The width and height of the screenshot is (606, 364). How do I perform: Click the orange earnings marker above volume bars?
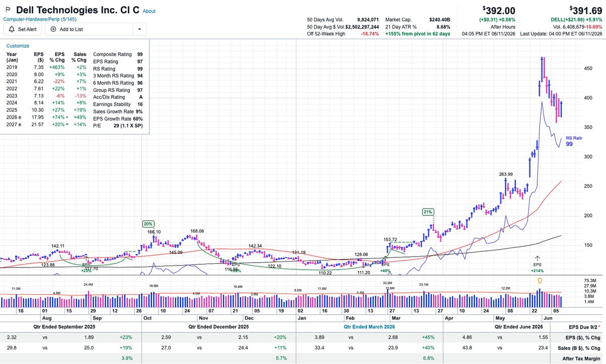click(540, 281)
